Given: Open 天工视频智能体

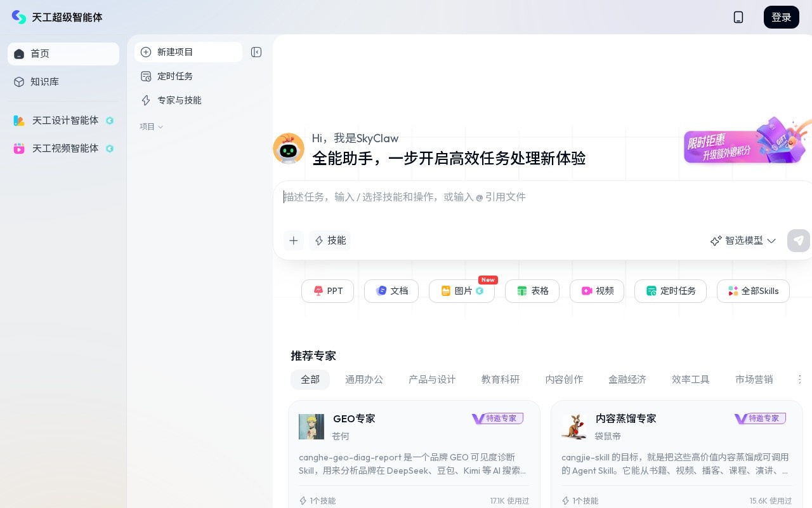Looking at the screenshot, I should tap(63, 149).
